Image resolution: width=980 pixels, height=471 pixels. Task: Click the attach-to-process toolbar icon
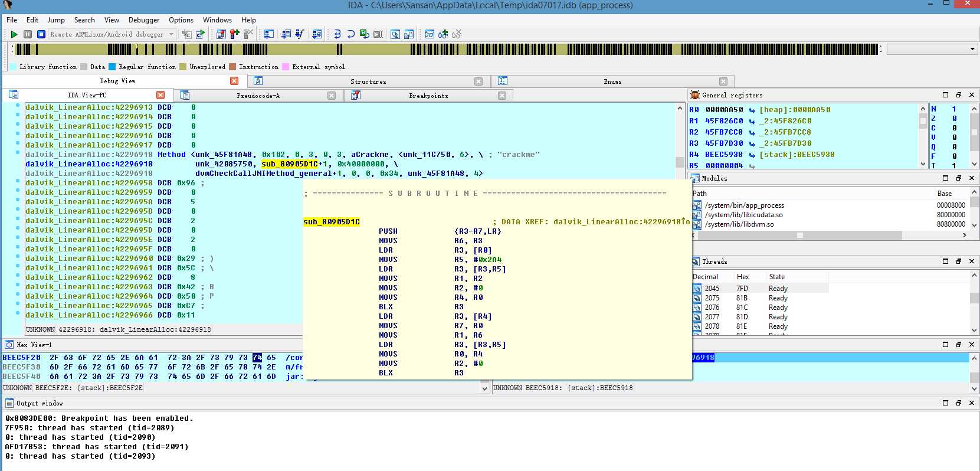point(187,34)
